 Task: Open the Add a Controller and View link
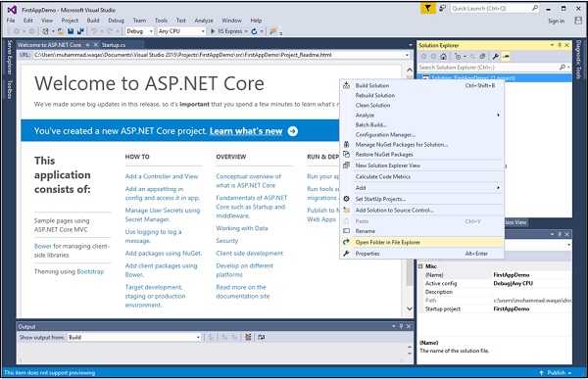click(x=162, y=176)
